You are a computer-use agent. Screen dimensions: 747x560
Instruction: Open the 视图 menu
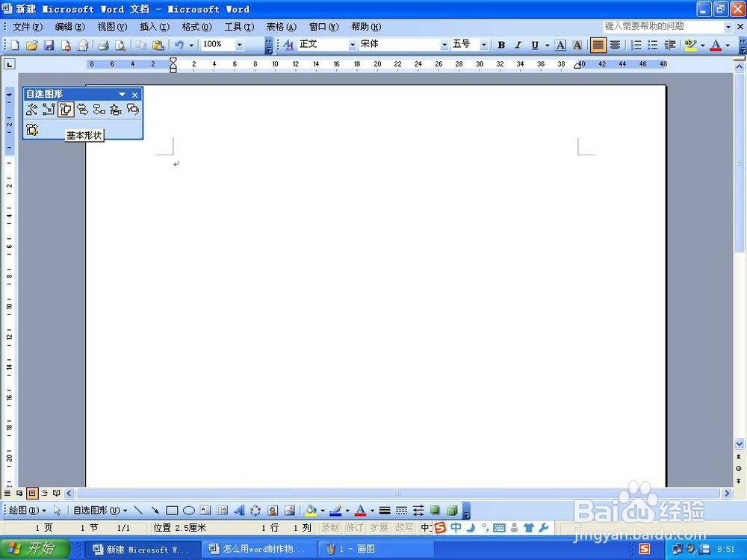tap(112, 27)
